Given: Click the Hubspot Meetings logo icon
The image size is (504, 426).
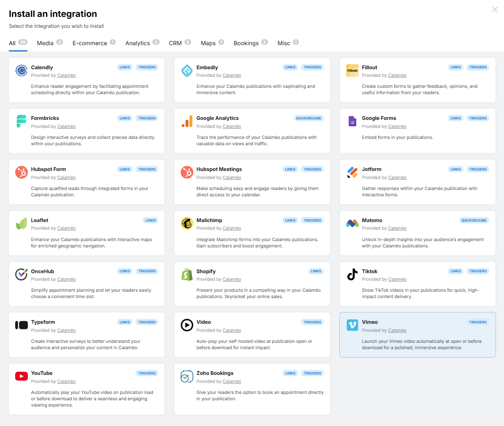Looking at the screenshot, I should pos(187,172).
